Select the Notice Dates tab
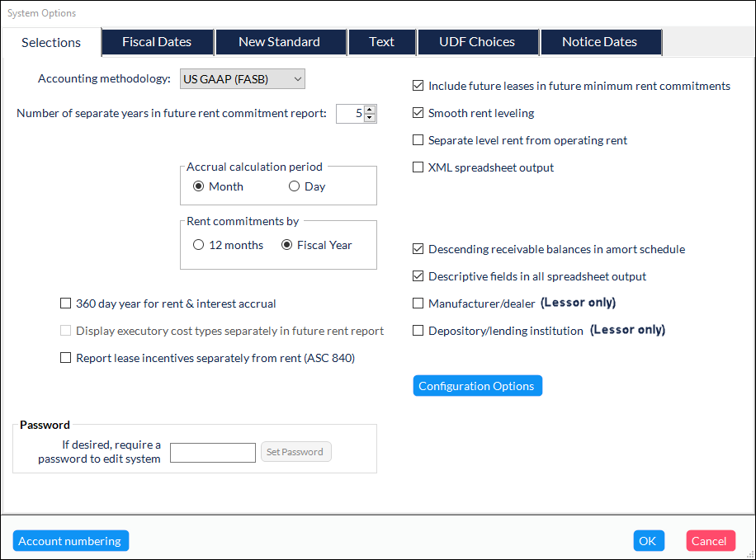This screenshot has height=560, width=756. (599, 42)
